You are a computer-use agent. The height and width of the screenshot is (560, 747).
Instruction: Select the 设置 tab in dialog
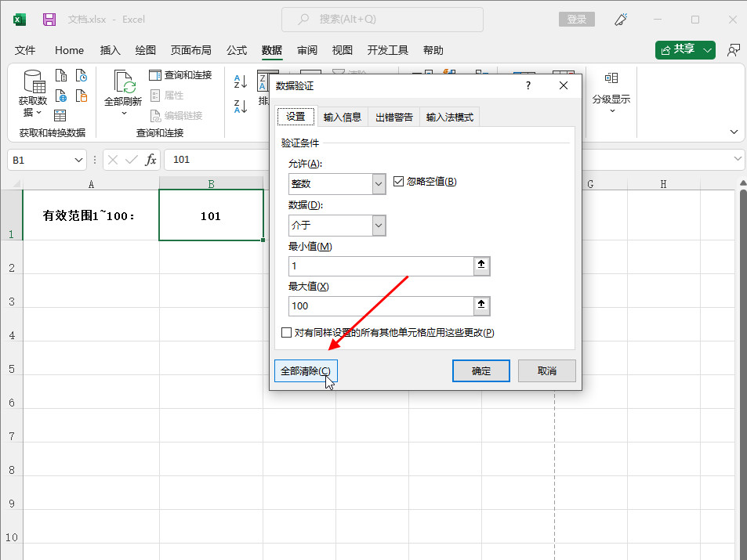(296, 117)
